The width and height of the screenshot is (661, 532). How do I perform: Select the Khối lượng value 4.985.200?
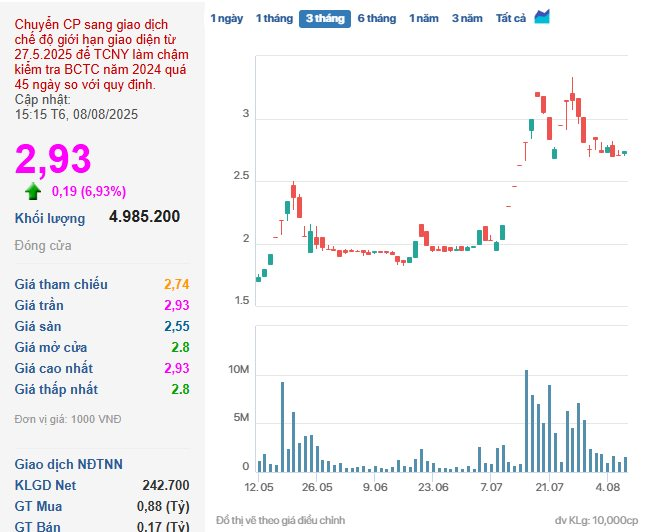tap(145, 217)
